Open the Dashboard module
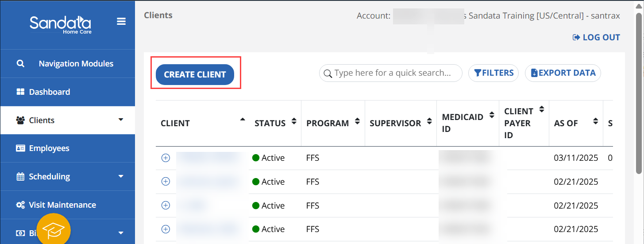The height and width of the screenshot is (244, 644). pos(50,92)
